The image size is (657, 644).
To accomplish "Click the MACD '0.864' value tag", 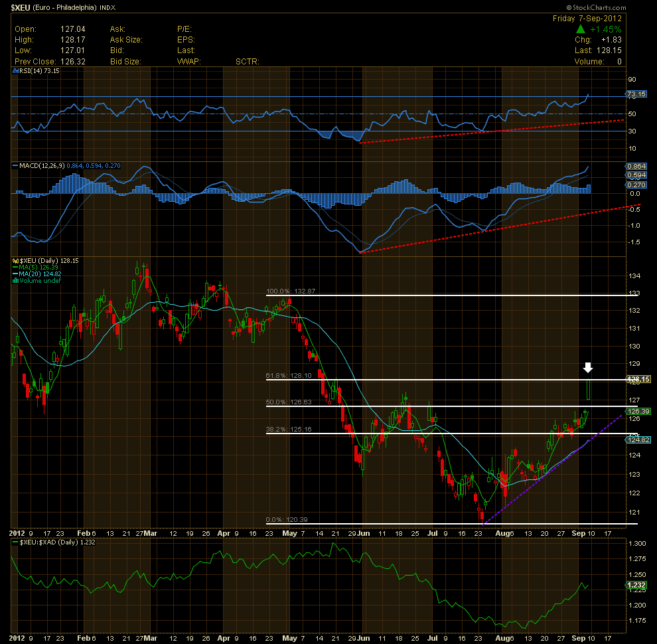I will tap(636, 167).
